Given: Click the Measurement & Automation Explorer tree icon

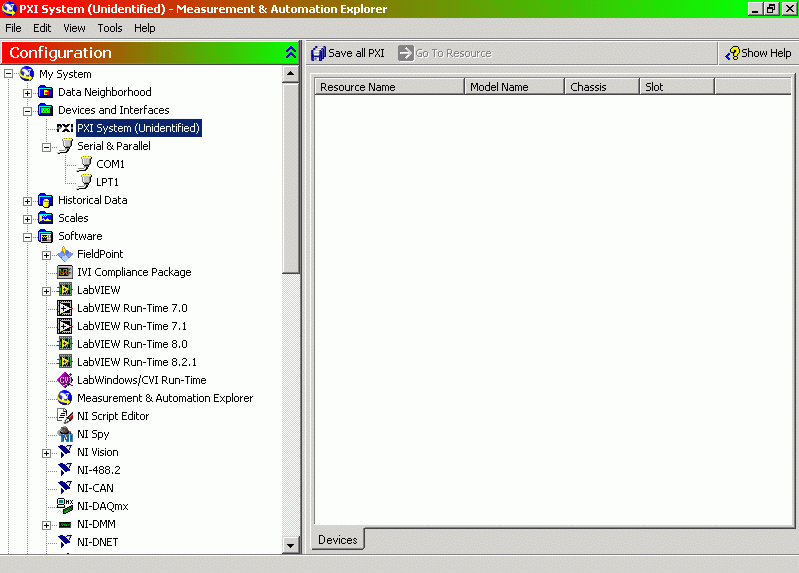Looking at the screenshot, I should [x=65, y=398].
